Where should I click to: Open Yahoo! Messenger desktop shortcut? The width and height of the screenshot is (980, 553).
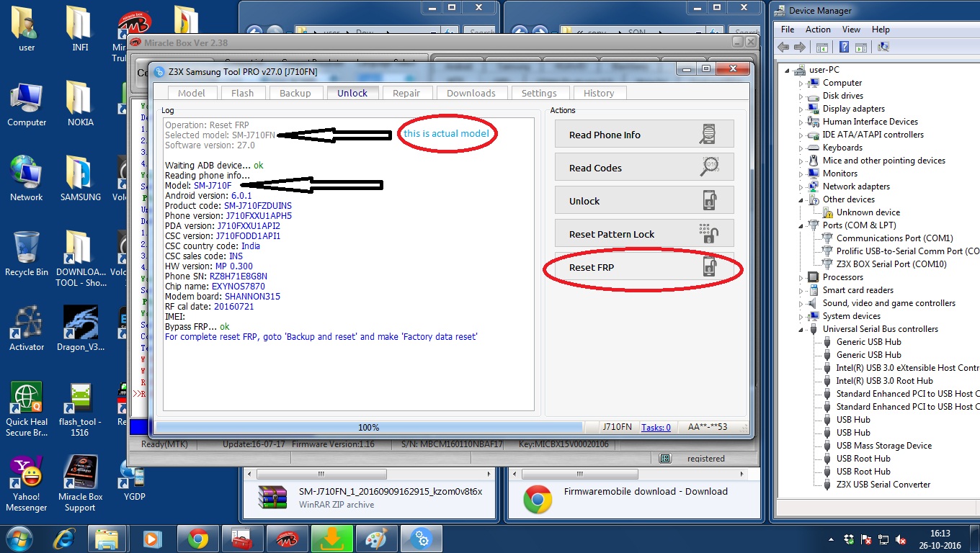click(27, 483)
